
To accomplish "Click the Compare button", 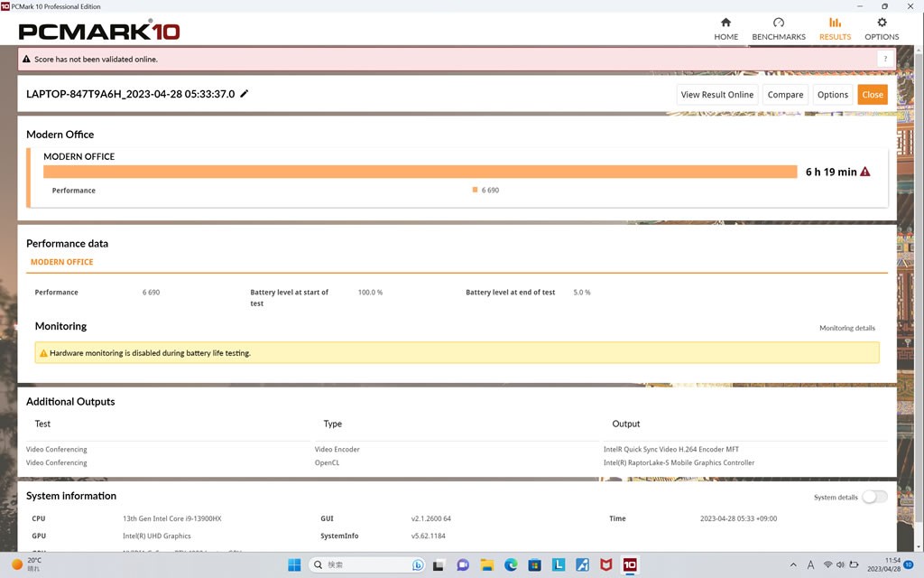I will coord(785,94).
